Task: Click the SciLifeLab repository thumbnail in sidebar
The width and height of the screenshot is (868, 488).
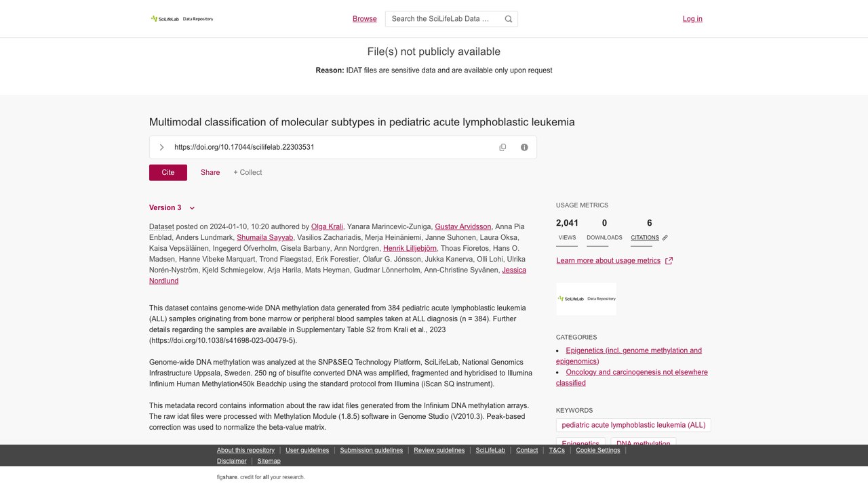Action: click(x=587, y=299)
